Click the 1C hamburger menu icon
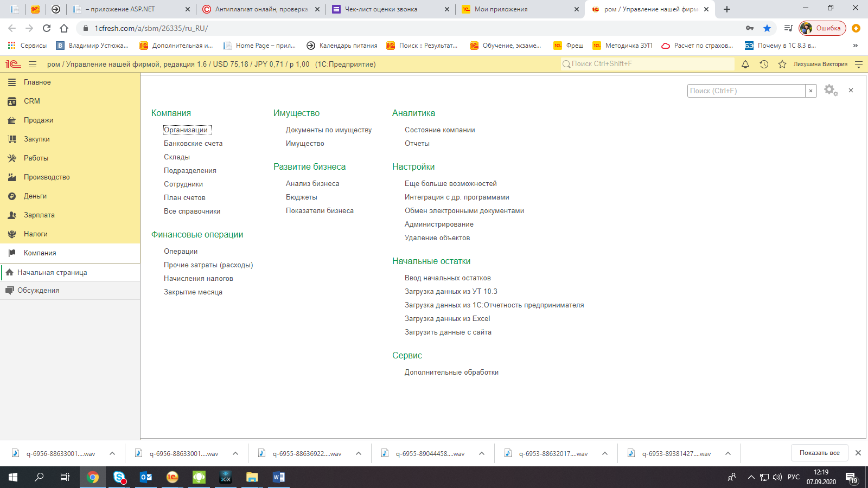The image size is (868, 488). (33, 64)
